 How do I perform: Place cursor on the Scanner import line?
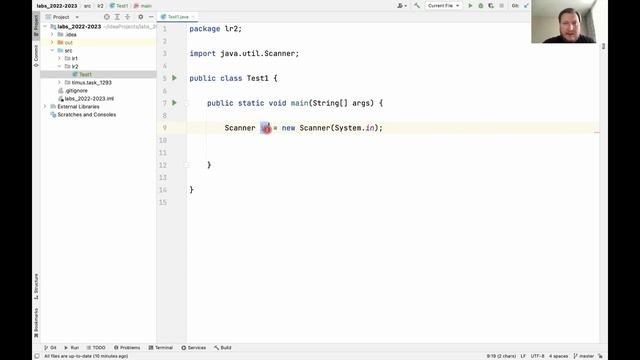244,53
